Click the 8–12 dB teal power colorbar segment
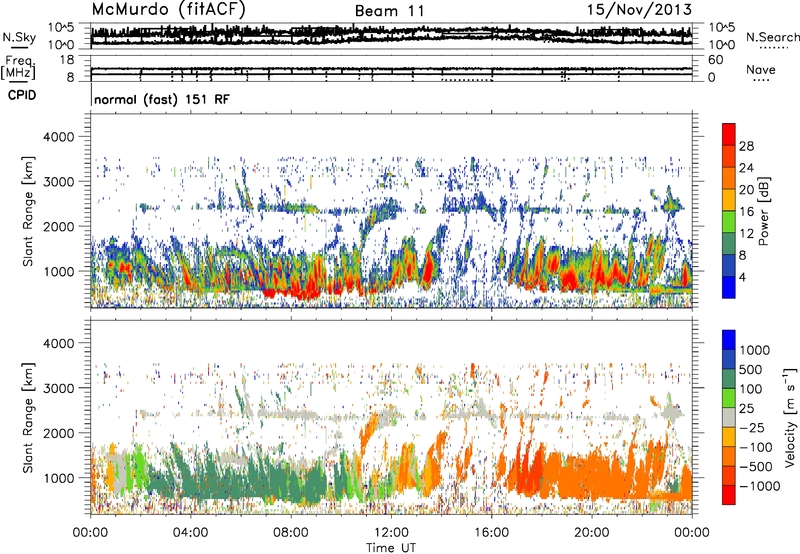Image resolution: width=800 pixels, height=554 pixels. 729,244
